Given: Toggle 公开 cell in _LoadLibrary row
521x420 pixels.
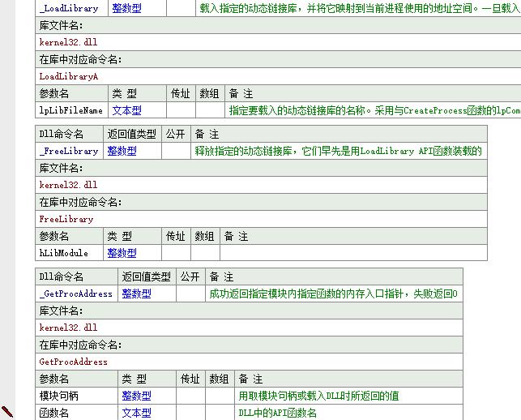Looking at the screenshot, I should pos(181,8).
